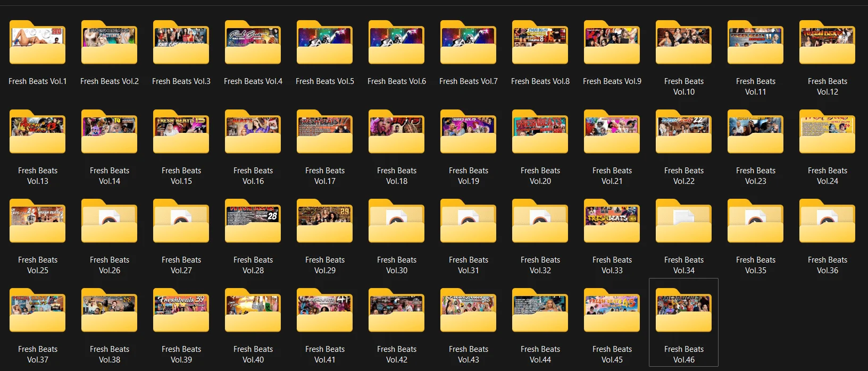Click the Fresh Beats Vol.41 folder icon
The height and width of the screenshot is (371, 868).
tap(325, 310)
